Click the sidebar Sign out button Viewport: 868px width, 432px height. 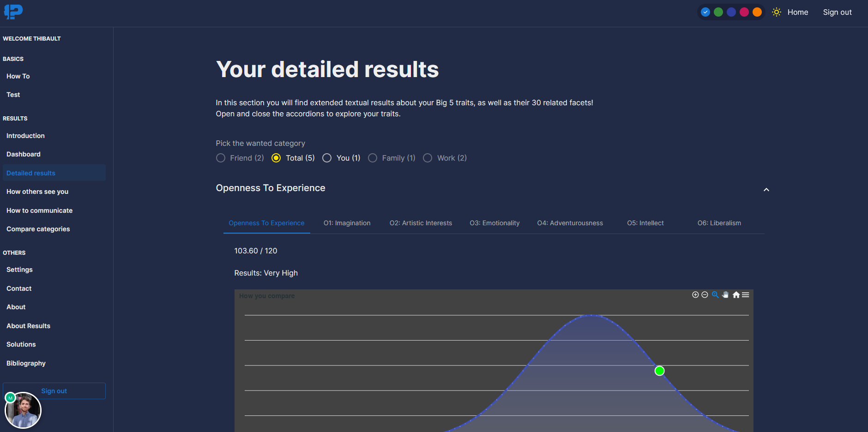click(54, 391)
